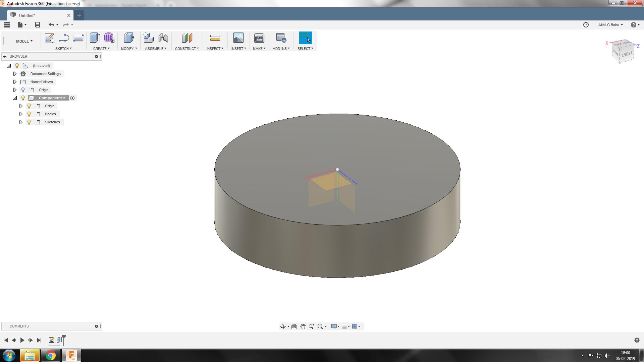The width and height of the screenshot is (644, 362).
Task: Toggle visibility bulb for Bodies folder
Action: (29, 114)
